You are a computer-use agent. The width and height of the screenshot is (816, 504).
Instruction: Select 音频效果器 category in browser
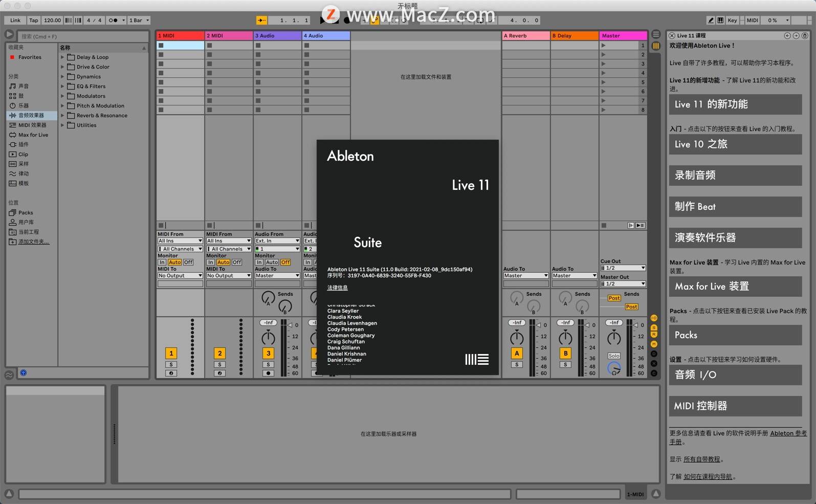click(31, 116)
